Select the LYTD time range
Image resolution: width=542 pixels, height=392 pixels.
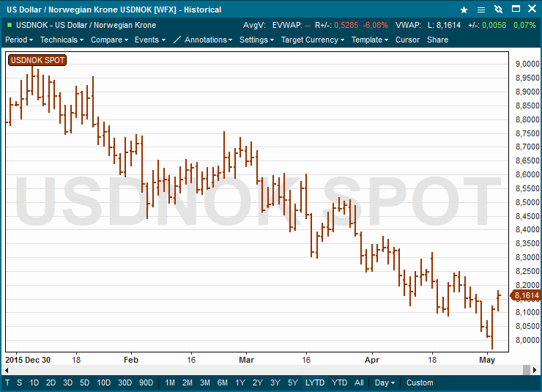pyautogui.click(x=315, y=382)
